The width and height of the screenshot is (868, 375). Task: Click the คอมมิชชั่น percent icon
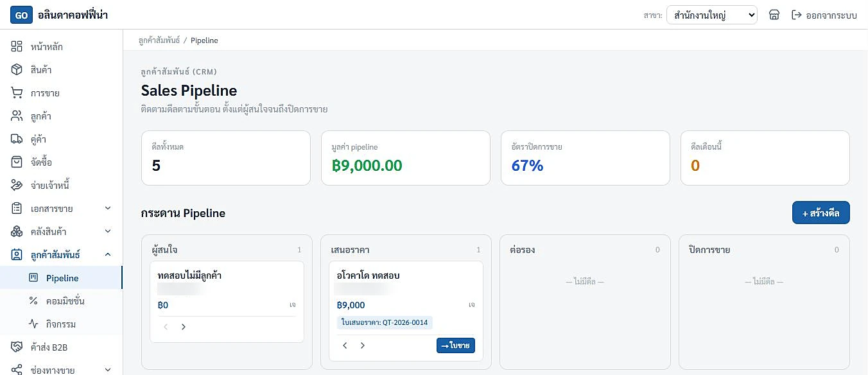click(x=34, y=301)
